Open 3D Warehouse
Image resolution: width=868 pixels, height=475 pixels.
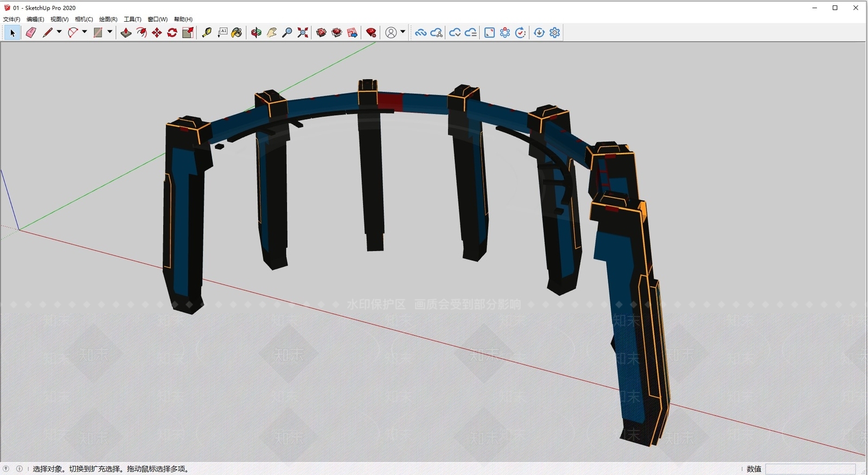tap(321, 33)
